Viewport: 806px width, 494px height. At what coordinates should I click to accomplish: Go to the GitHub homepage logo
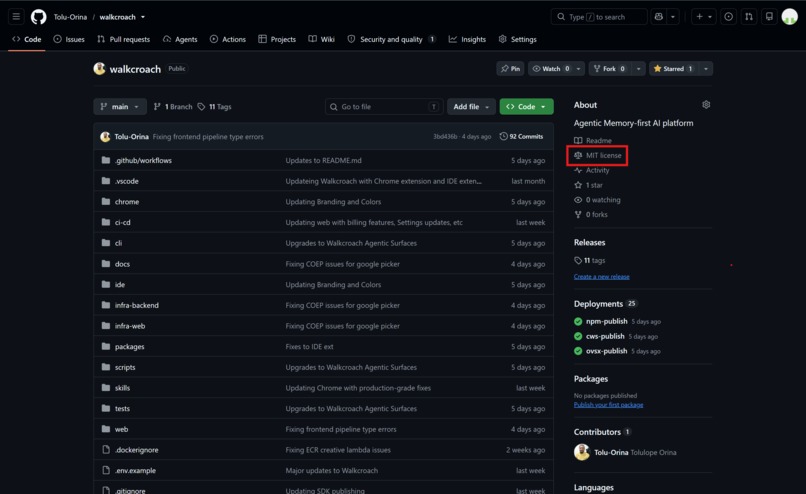coord(39,17)
